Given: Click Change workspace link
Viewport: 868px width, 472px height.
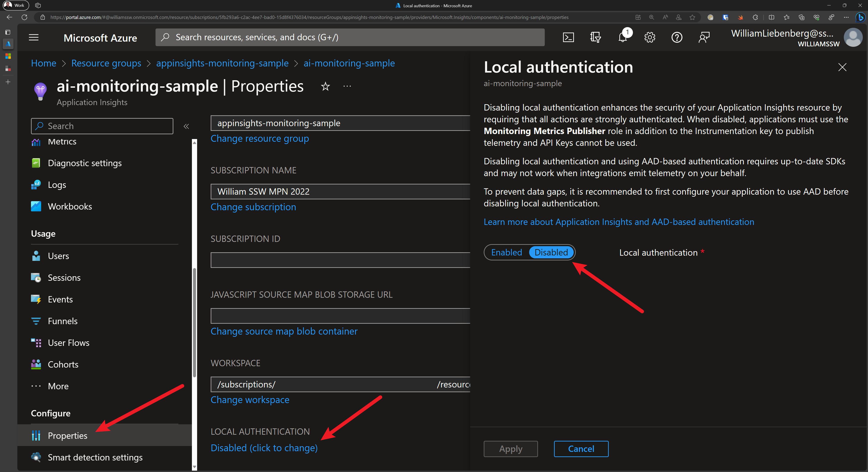Looking at the screenshot, I should 250,400.
